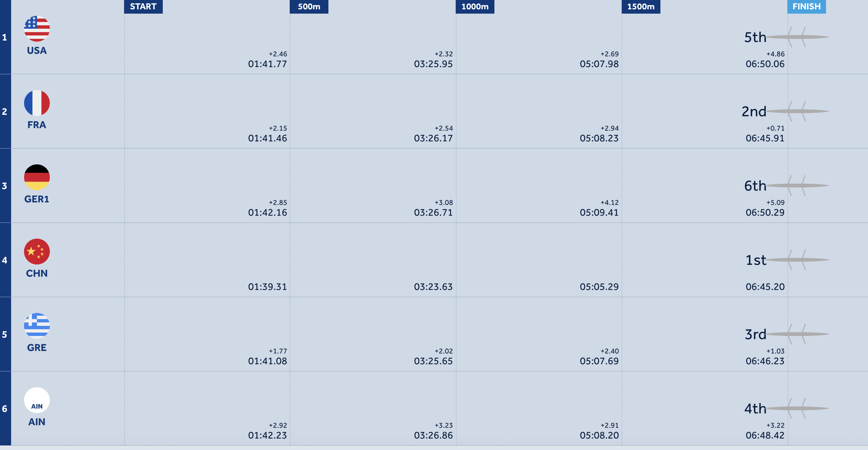Click the START marker label
Screen dimensions: 868x450
tap(143, 6)
